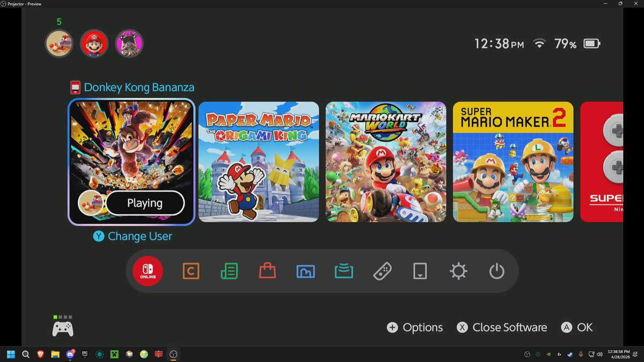
Task: Select the Mario Kart World game tile
Action: 386,162
